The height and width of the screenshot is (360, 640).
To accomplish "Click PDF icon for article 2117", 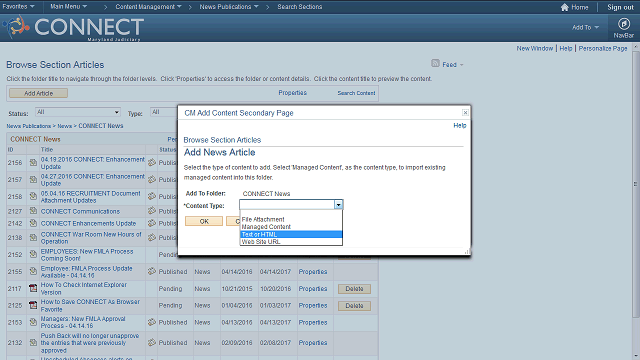I will (x=33, y=288).
